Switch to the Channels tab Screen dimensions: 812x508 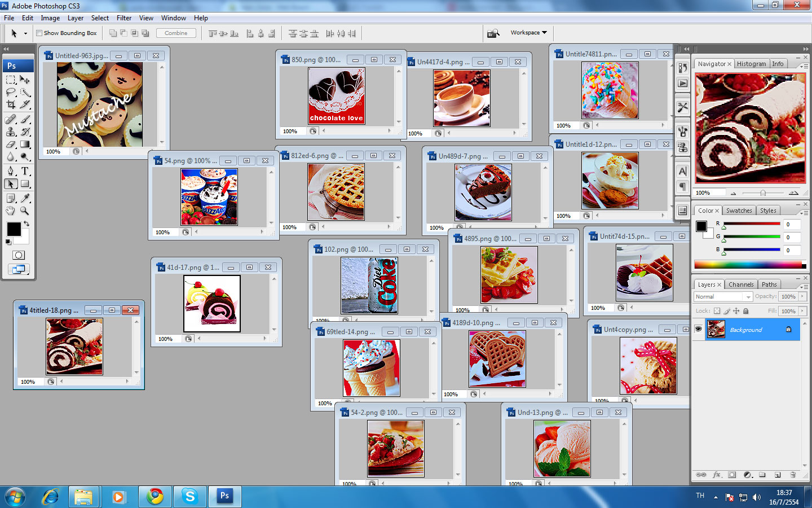[740, 284]
